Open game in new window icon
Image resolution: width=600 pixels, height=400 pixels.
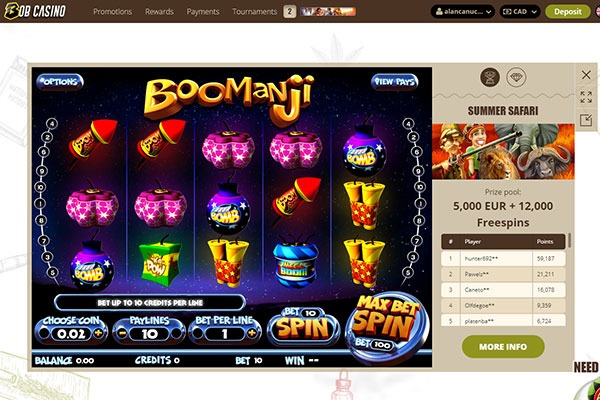coord(586,120)
